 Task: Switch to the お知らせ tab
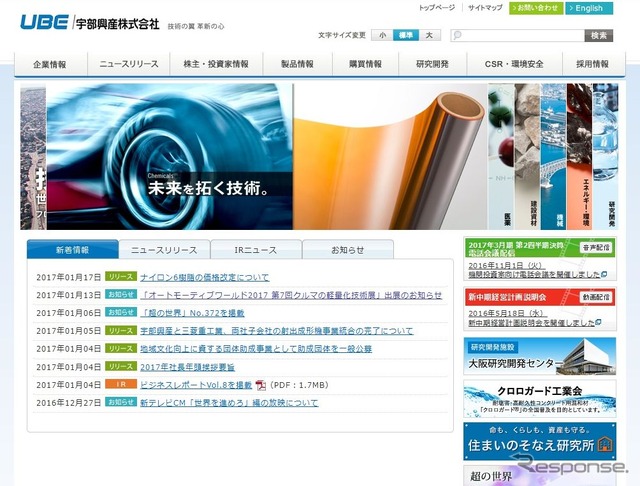click(348, 250)
